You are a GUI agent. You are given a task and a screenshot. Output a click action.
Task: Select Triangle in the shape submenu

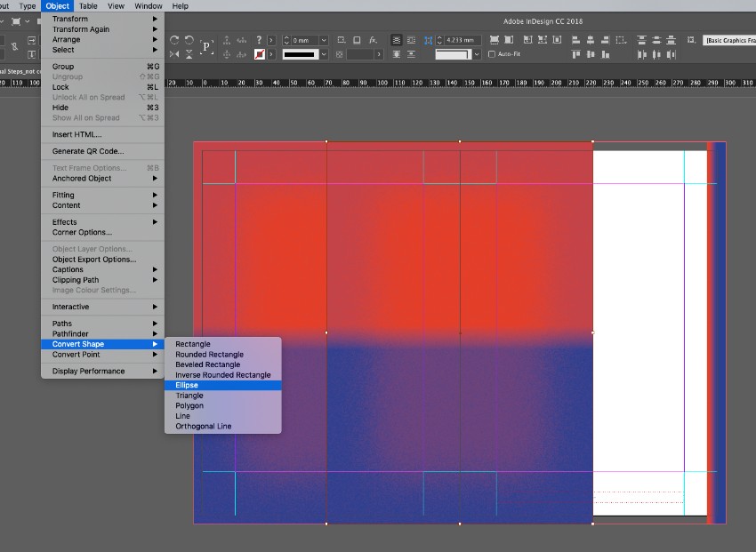[x=189, y=396]
